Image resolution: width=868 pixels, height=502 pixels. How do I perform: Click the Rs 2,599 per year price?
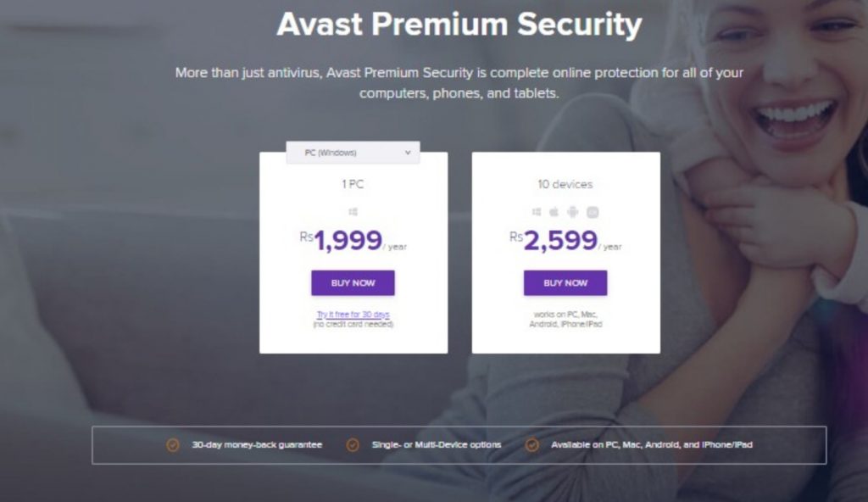(566, 240)
